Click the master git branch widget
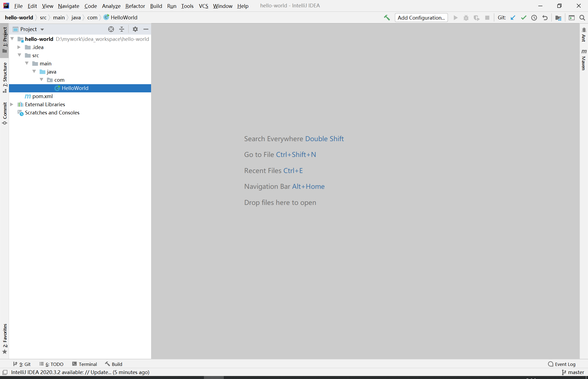Viewport: 588px width, 379px height. click(x=573, y=372)
